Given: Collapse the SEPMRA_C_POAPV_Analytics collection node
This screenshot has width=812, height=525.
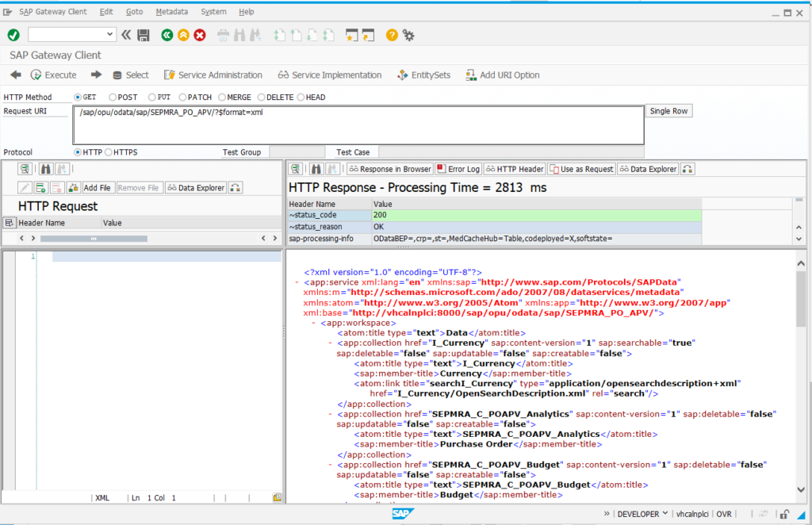Looking at the screenshot, I should (330, 414).
